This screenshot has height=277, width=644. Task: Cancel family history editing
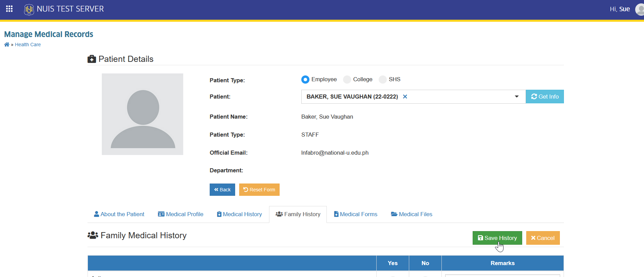[x=543, y=238]
